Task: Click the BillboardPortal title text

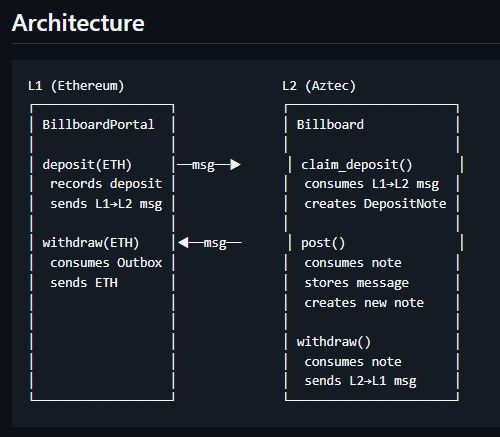Action: 98,125
